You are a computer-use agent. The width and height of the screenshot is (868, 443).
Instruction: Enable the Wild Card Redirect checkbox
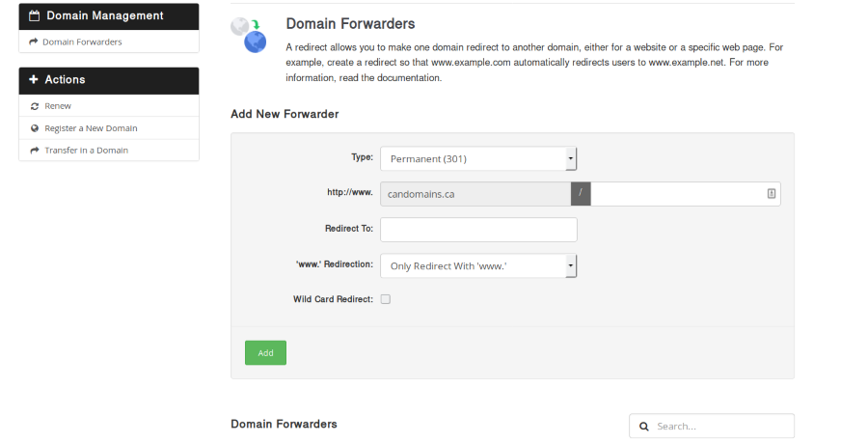coord(386,299)
